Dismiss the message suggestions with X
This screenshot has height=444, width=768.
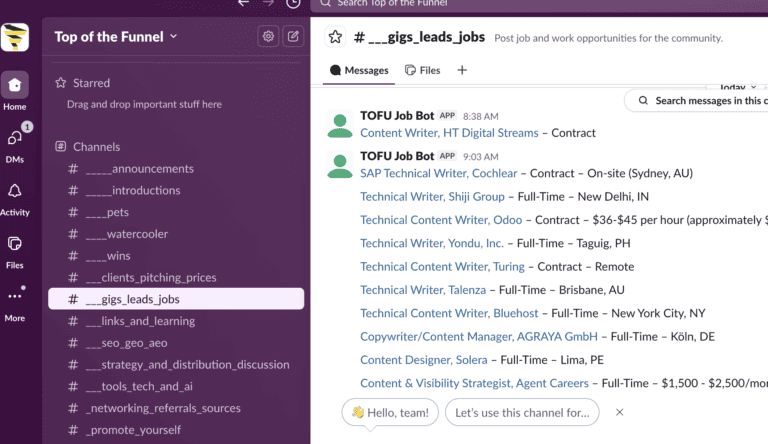[x=619, y=412]
